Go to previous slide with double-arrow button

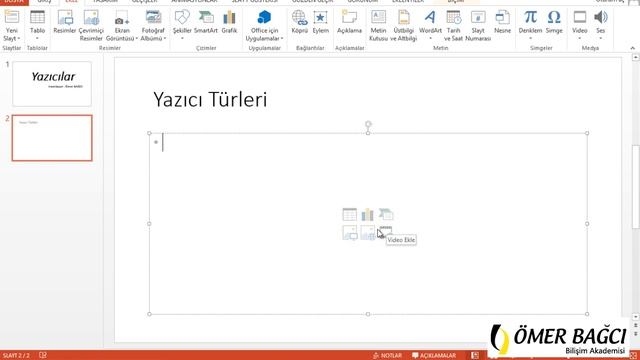(636, 325)
